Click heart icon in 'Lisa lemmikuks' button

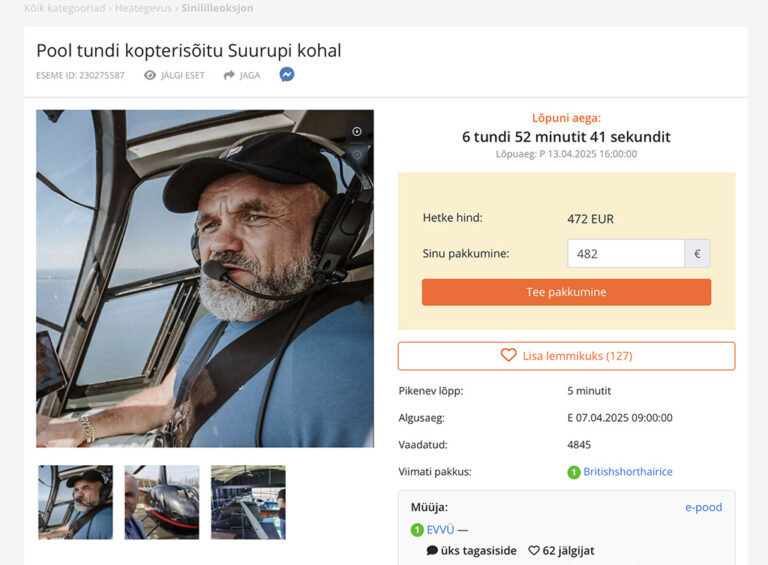508,356
